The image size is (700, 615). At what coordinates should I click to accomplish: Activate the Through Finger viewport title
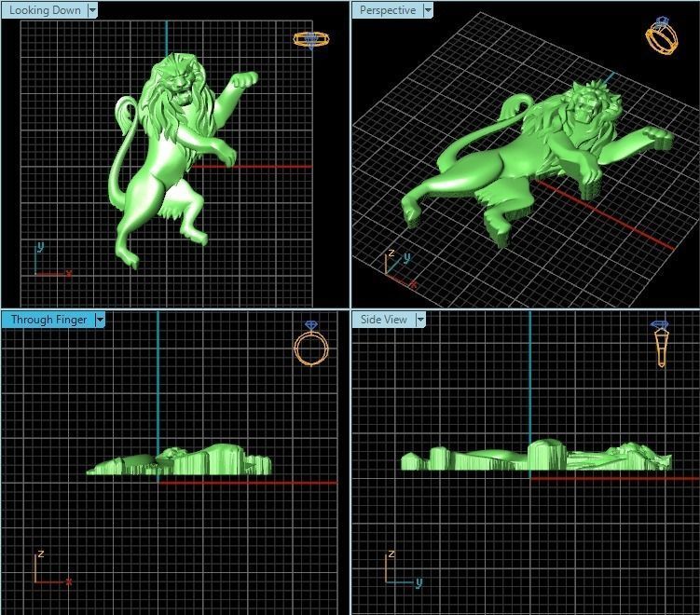point(49,320)
